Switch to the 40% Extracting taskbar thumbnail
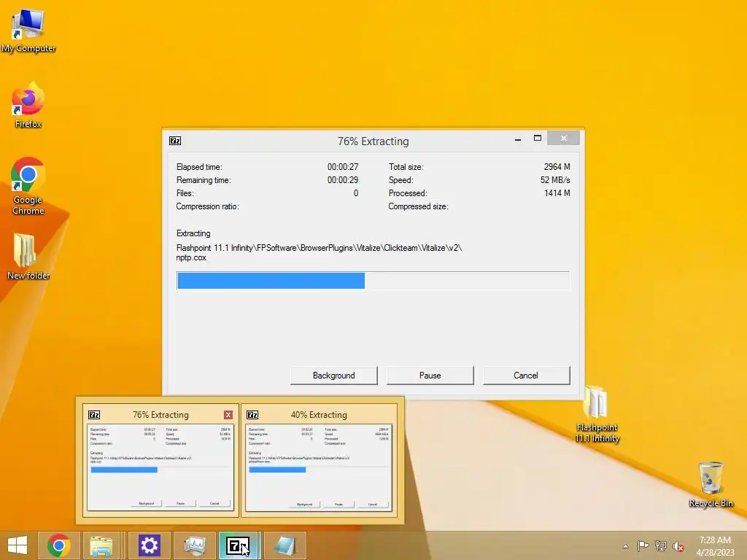The image size is (747, 560). click(319, 460)
